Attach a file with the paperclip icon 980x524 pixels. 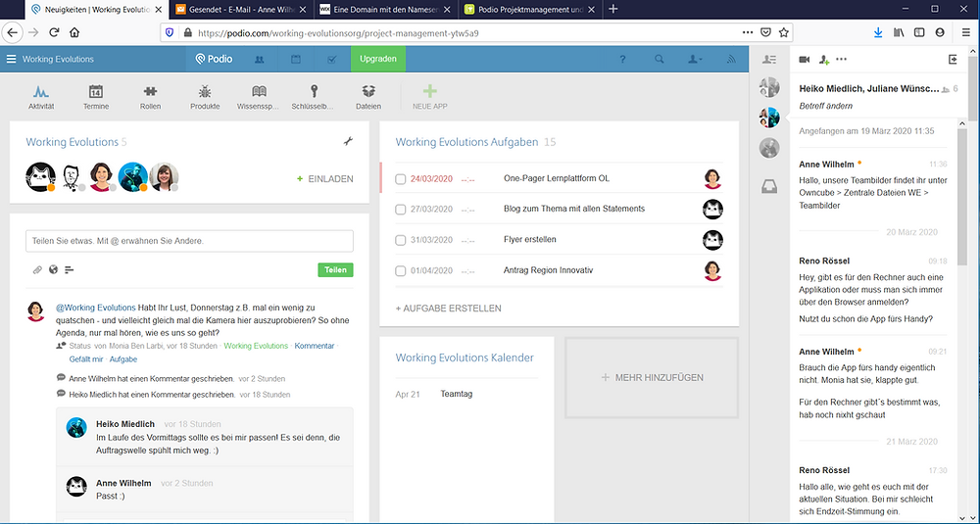[x=37, y=269]
